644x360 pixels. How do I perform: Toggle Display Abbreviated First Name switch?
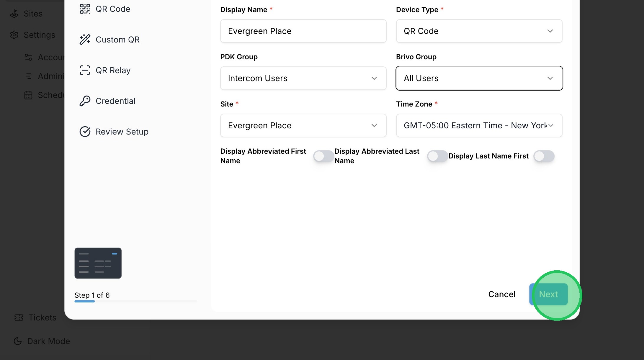coord(323,156)
